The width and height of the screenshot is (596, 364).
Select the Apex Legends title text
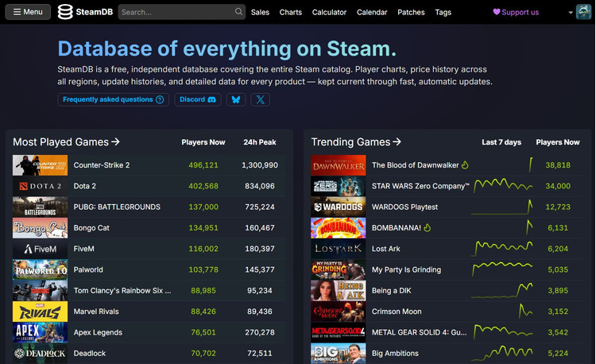pyautogui.click(x=98, y=332)
